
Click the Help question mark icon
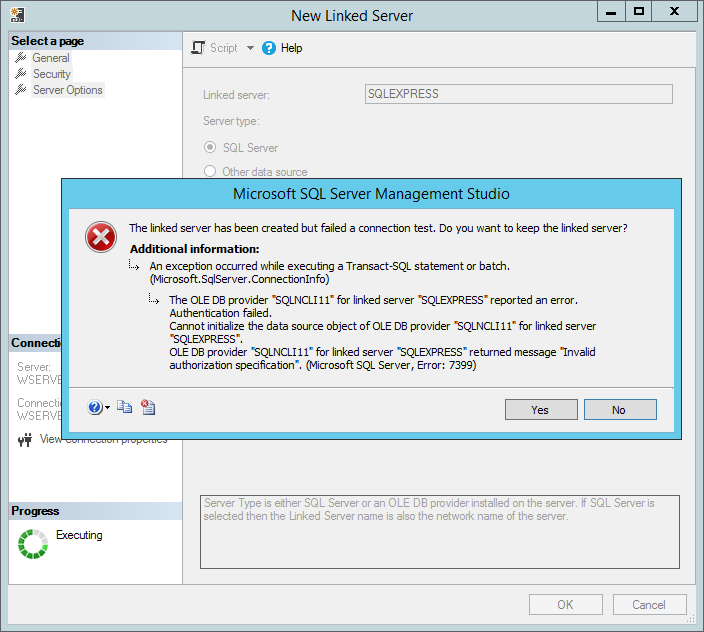(x=268, y=48)
